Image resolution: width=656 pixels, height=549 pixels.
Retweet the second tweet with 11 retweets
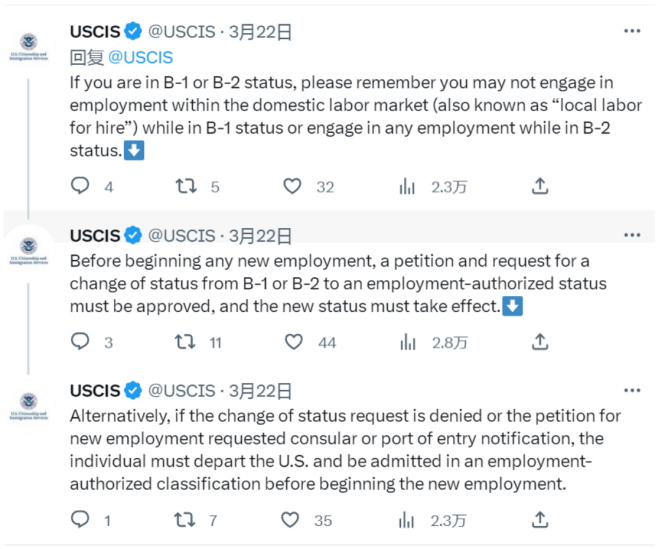(x=185, y=342)
